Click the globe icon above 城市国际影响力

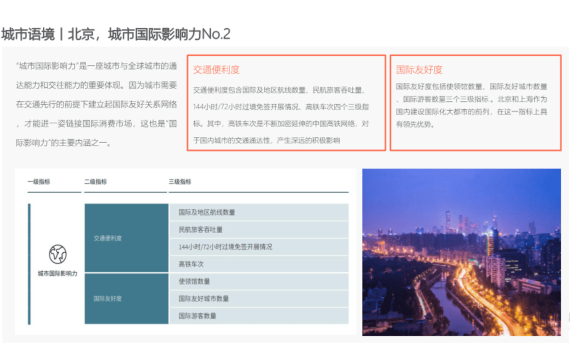[58, 254]
